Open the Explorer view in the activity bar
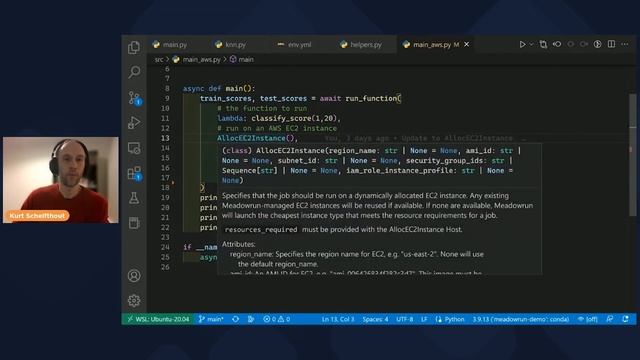 point(134,47)
